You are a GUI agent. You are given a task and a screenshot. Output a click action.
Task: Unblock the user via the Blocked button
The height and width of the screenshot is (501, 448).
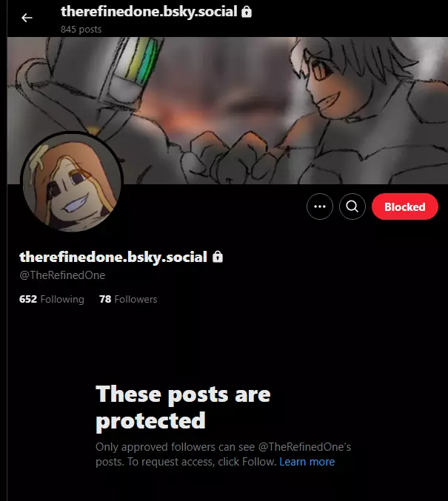click(405, 206)
